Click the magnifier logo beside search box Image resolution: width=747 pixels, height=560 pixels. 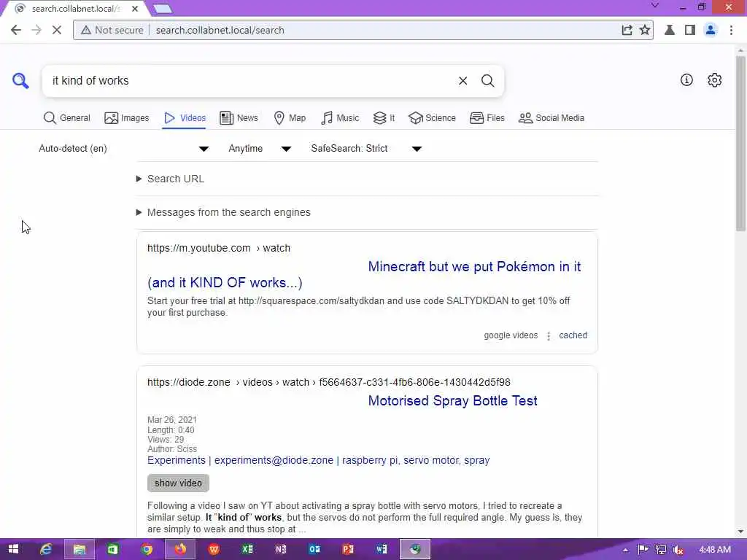[20, 80]
